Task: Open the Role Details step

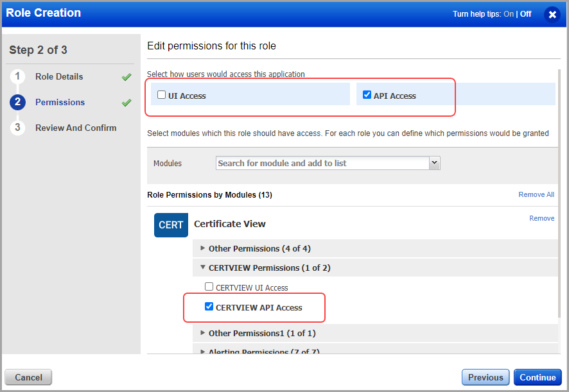Action: pos(59,76)
